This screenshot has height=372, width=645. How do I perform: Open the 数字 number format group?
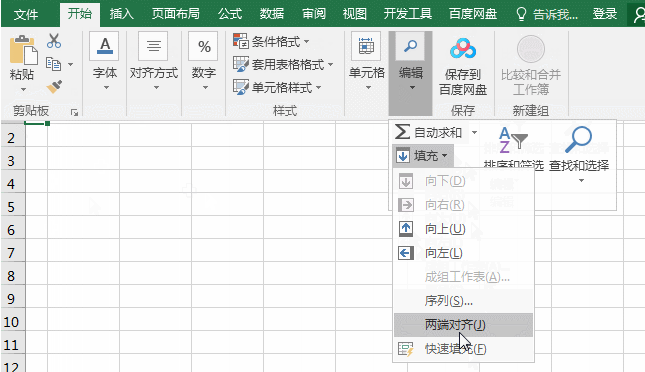point(204,62)
